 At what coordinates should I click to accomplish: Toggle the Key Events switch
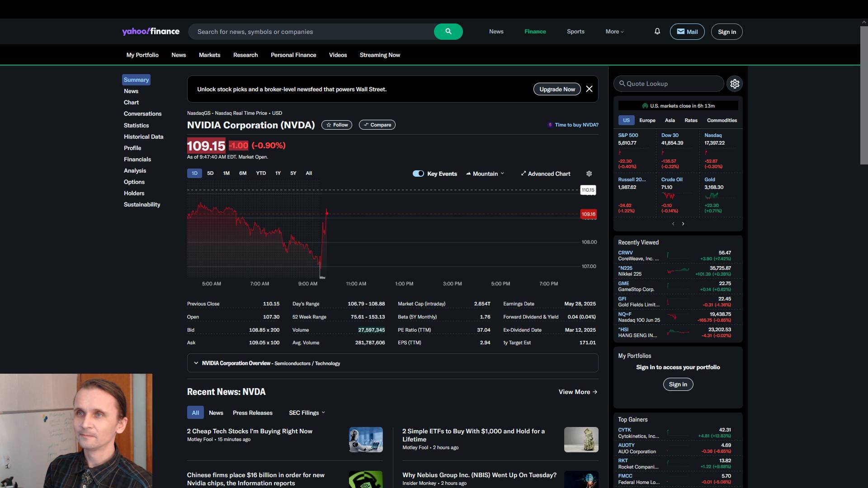pos(418,174)
